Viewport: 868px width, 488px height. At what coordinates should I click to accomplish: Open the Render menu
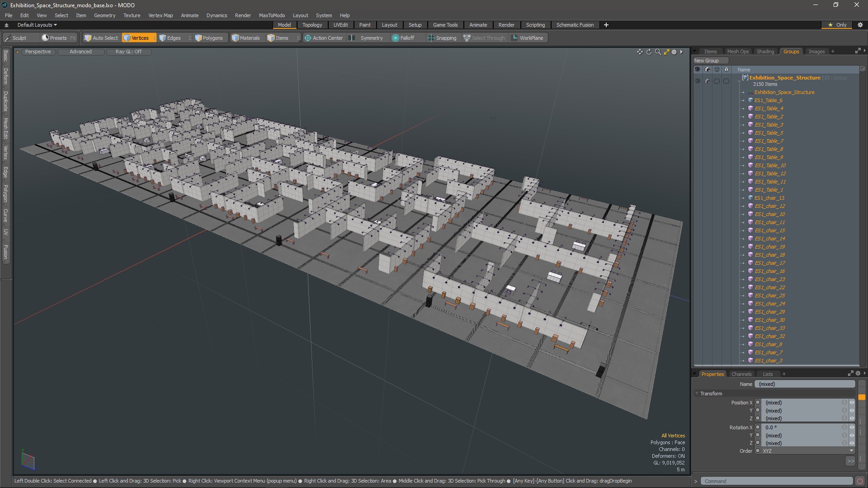243,15
